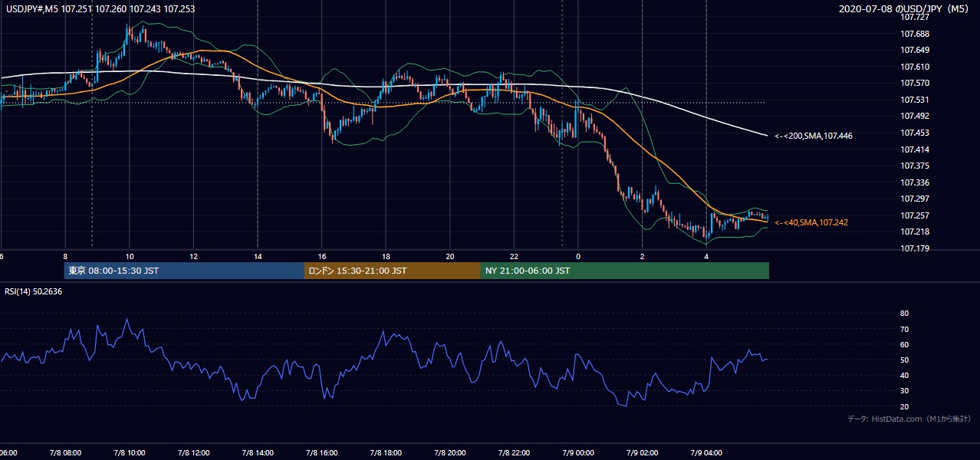Viewport: 980px width, 460px height.
Task: Click the 7/9 00:00 time axis label
Action: (x=578, y=452)
